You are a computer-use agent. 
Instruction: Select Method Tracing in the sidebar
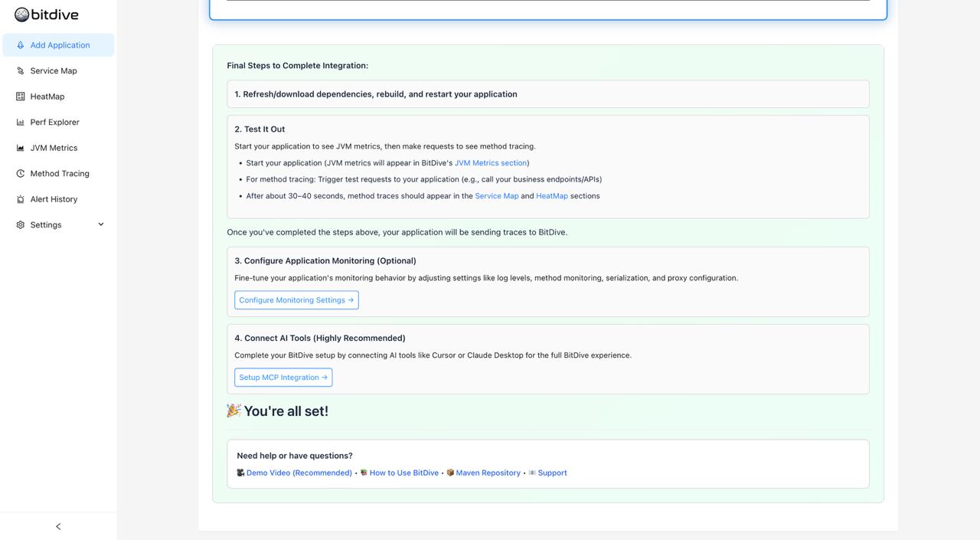click(x=58, y=174)
